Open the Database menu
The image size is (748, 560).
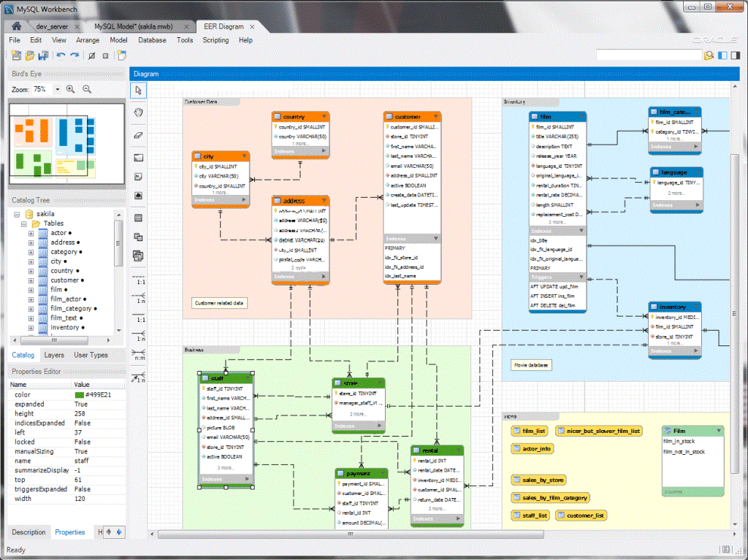152,40
